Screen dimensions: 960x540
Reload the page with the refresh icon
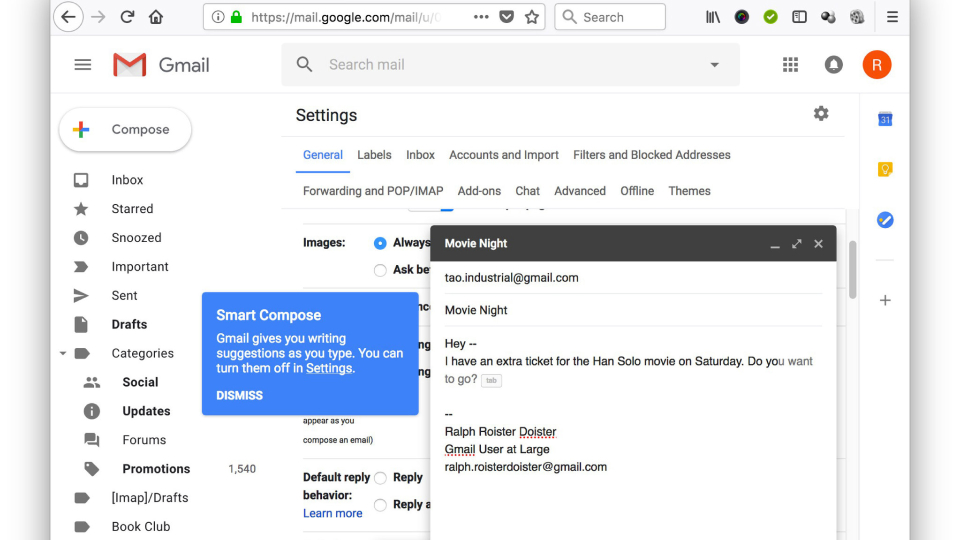127,17
